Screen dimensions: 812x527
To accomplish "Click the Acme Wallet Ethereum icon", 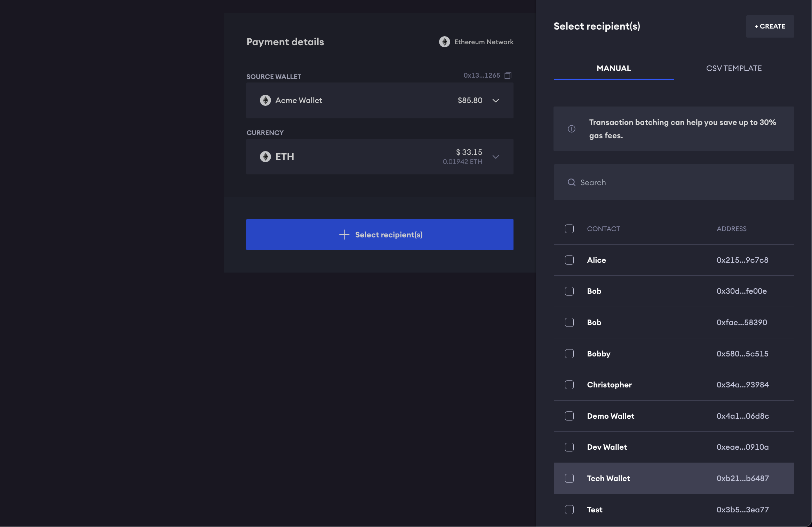I will click(x=265, y=100).
